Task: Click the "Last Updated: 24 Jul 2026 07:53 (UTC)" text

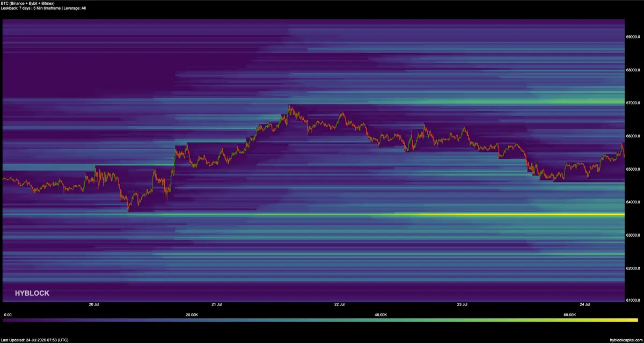Action: point(34,340)
